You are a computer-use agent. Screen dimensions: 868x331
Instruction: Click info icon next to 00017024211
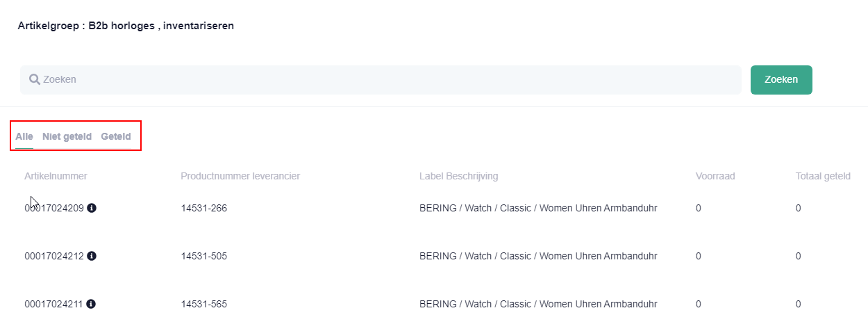[x=92, y=304]
